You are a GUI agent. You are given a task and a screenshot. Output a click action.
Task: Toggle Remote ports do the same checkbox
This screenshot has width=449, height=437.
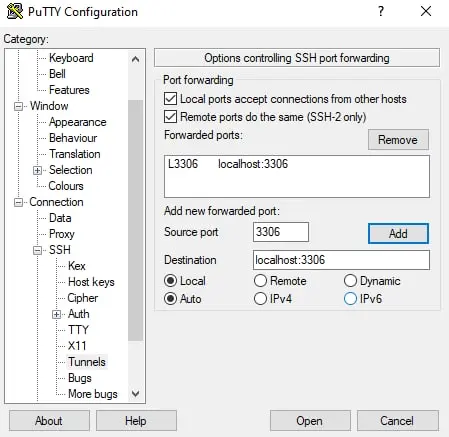[170, 117]
